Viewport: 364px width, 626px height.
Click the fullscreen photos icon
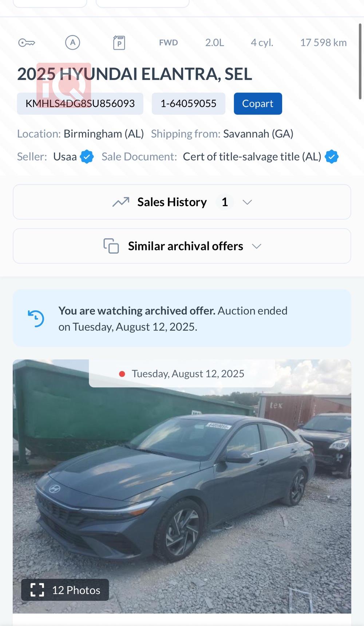coord(37,590)
